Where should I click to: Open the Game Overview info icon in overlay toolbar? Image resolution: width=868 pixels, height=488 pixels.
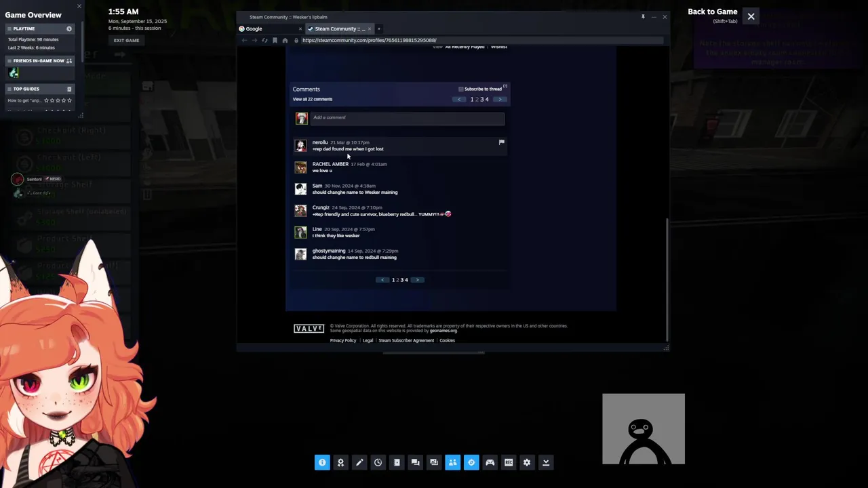pos(322,462)
